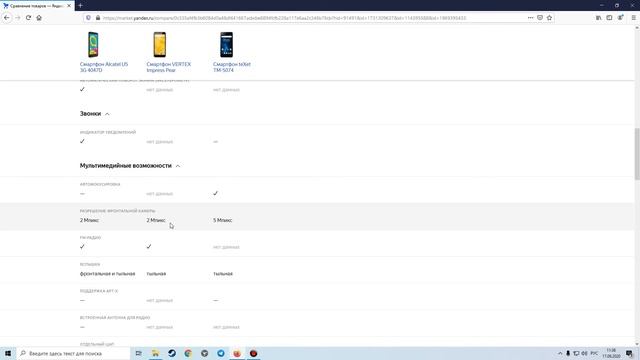
Task: Collapse the Звонки section chevron
Action: click(107, 114)
